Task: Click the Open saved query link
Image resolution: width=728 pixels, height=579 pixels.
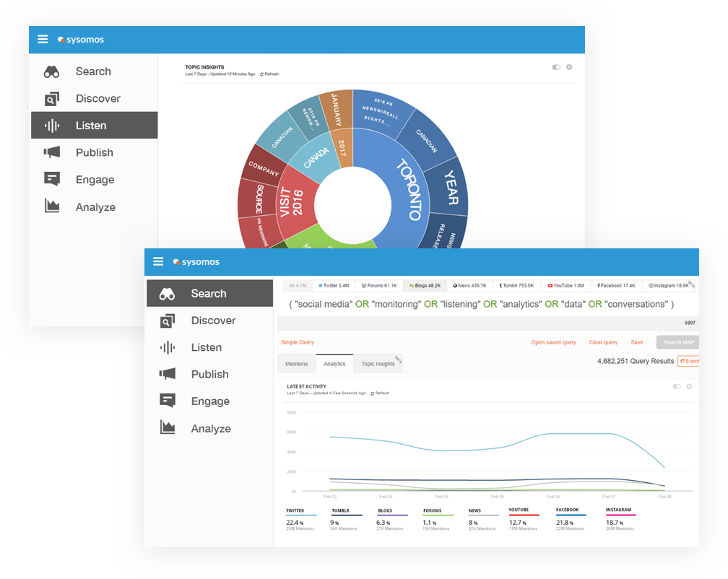Action: click(x=553, y=342)
